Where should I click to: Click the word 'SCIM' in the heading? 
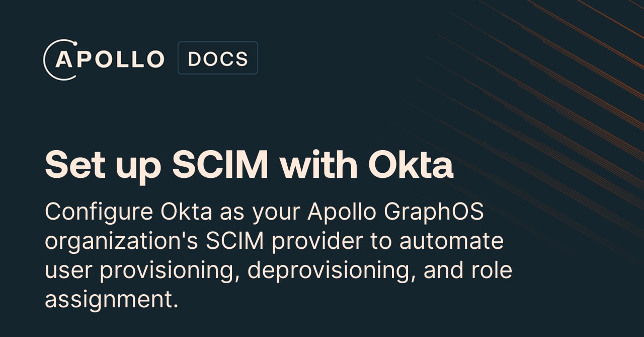pyautogui.click(x=220, y=165)
